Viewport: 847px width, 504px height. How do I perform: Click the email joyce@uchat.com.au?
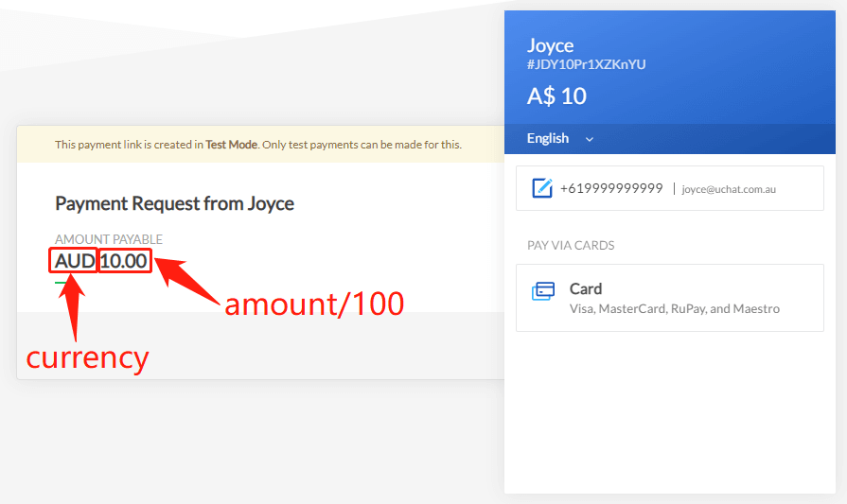729,189
